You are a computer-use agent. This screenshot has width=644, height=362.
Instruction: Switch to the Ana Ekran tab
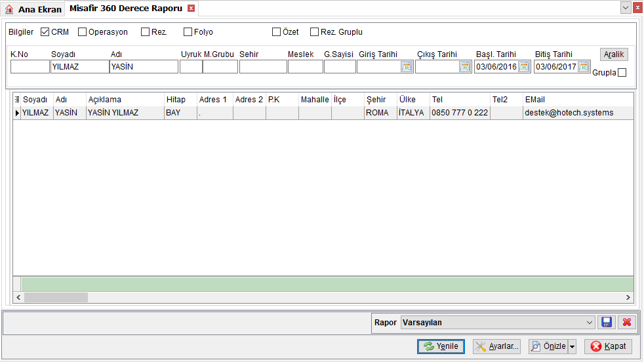[33, 9]
